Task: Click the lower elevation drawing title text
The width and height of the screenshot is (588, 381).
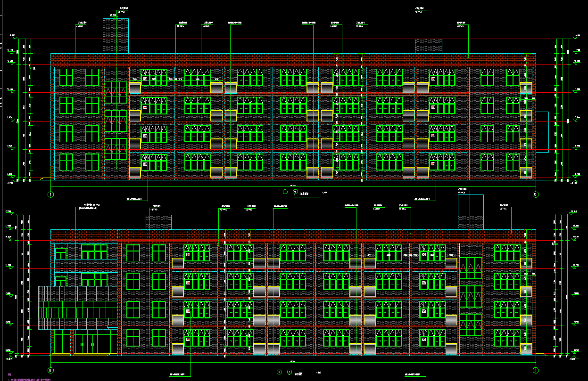Action: [298, 373]
